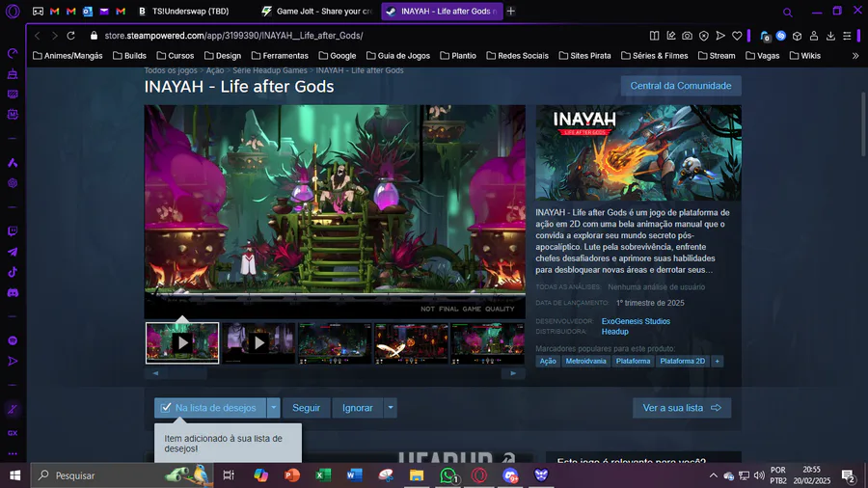The image size is (868, 488).
Task: Open sidebar three-dots setup menu
Action: click(13, 453)
